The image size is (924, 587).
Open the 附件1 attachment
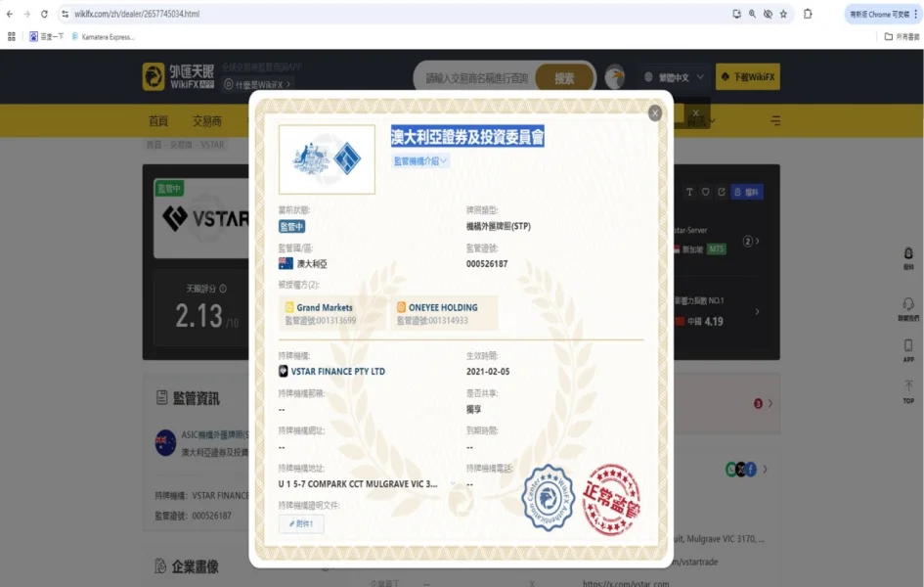pyautogui.click(x=301, y=523)
